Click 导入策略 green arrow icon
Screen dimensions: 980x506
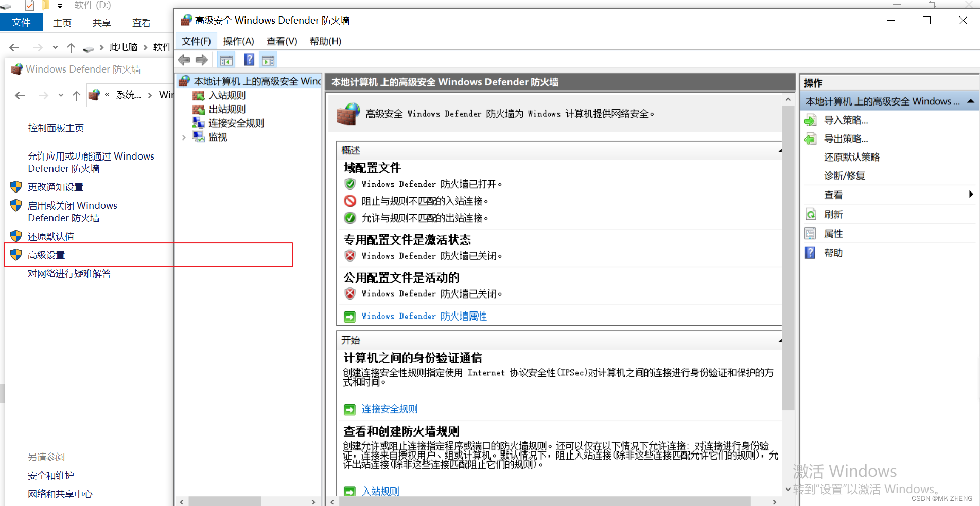811,120
